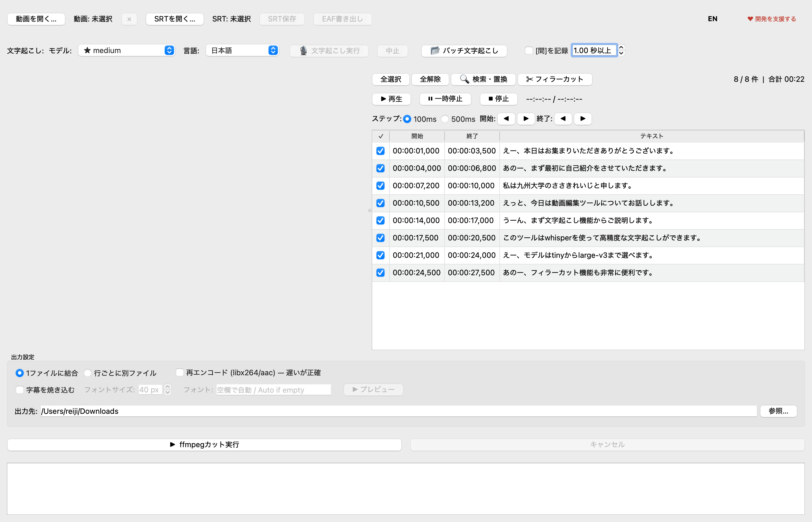Click the ✓ checkmark column header

click(381, 136)
